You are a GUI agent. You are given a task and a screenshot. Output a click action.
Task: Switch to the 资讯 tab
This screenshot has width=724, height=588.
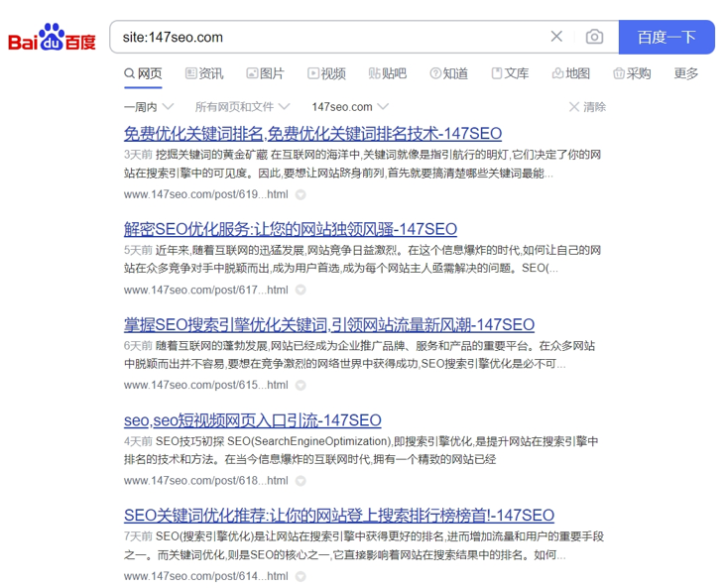(x=202, y=73)
